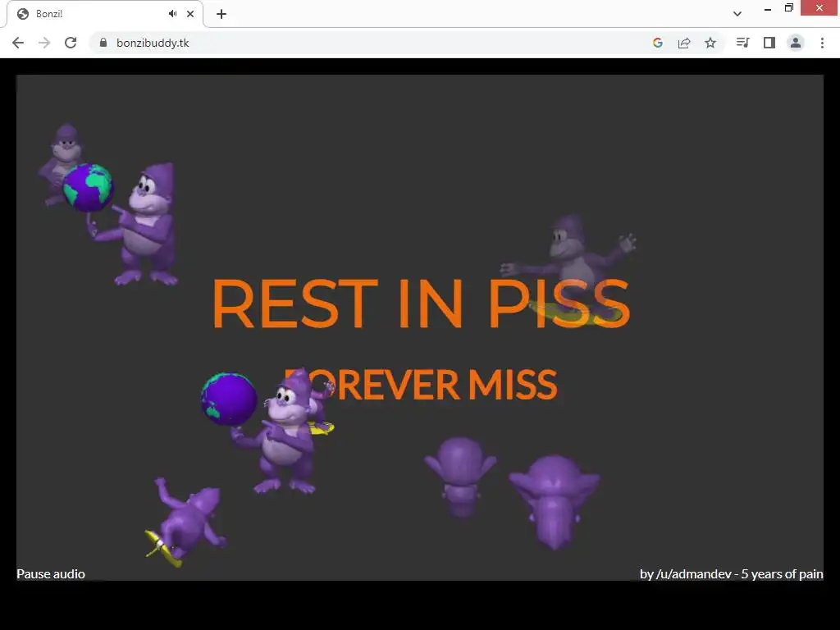Go back to the previous page

tap(18, 43)
